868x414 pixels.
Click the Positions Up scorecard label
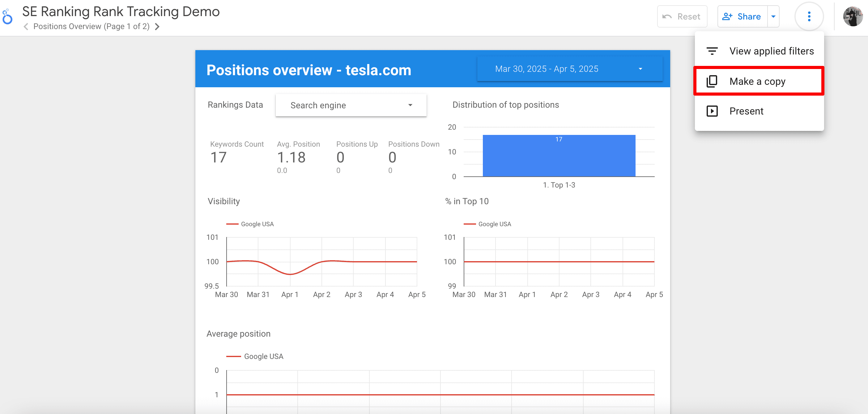tap(357, 144)
